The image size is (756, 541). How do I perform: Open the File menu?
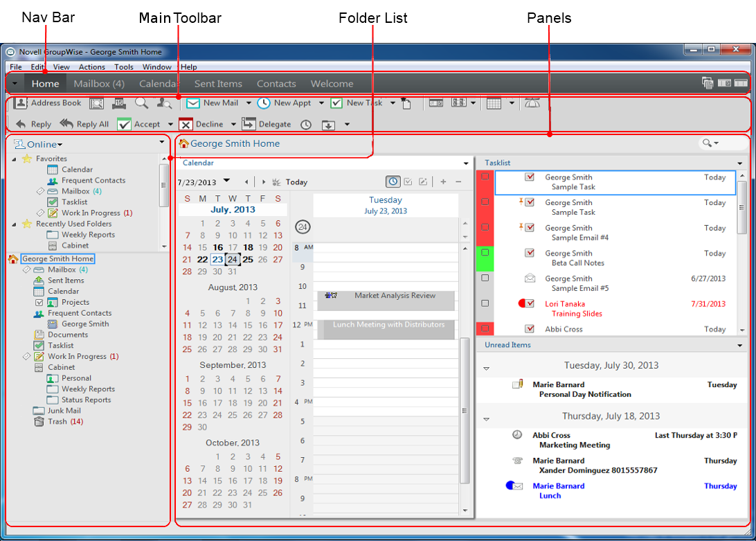(x=16, y=67)
